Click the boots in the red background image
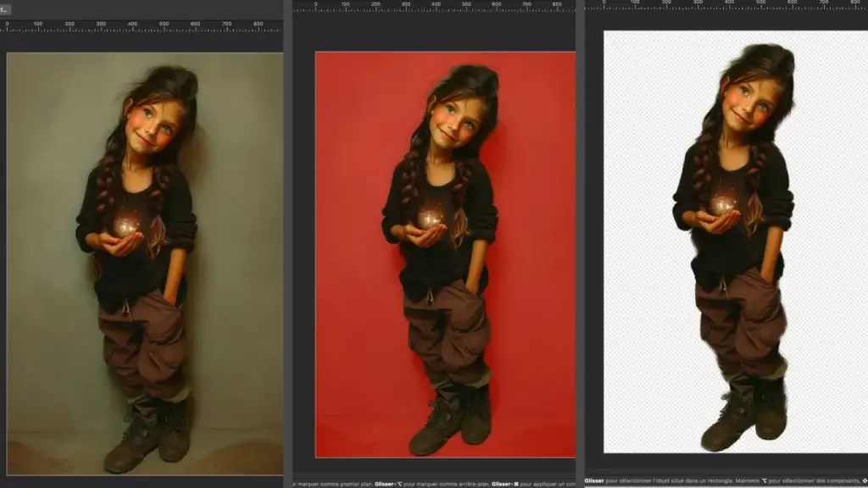The height and width of the screenshot is (488, 868). pos(449,421)
